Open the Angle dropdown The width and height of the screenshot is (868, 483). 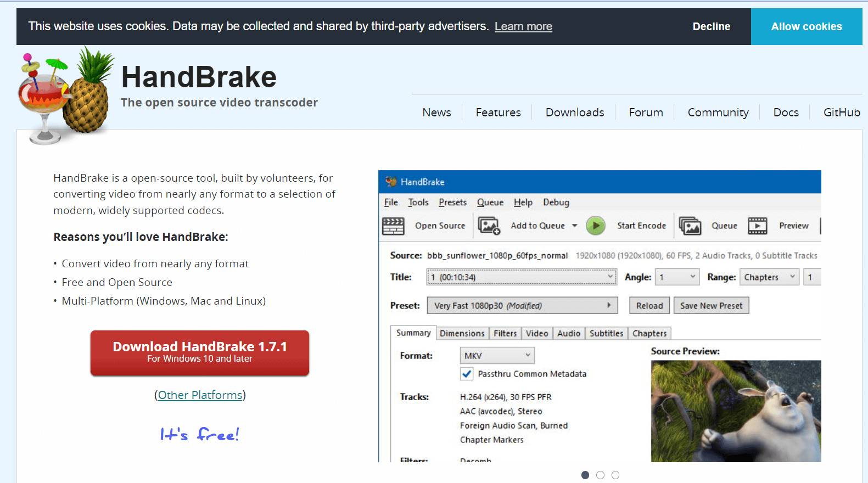677,277
